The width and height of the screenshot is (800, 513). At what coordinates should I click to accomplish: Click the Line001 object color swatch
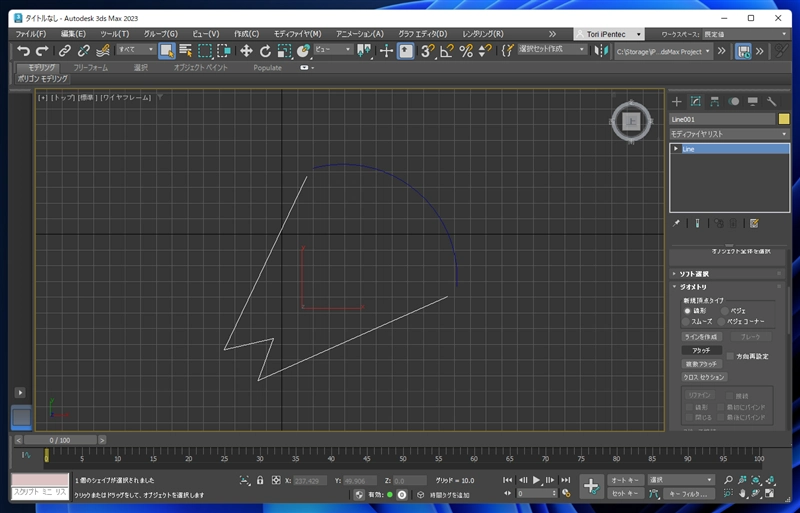[784, 119]
